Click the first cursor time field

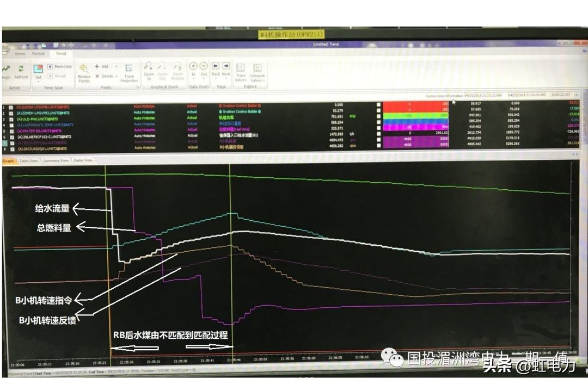[482, 96]
